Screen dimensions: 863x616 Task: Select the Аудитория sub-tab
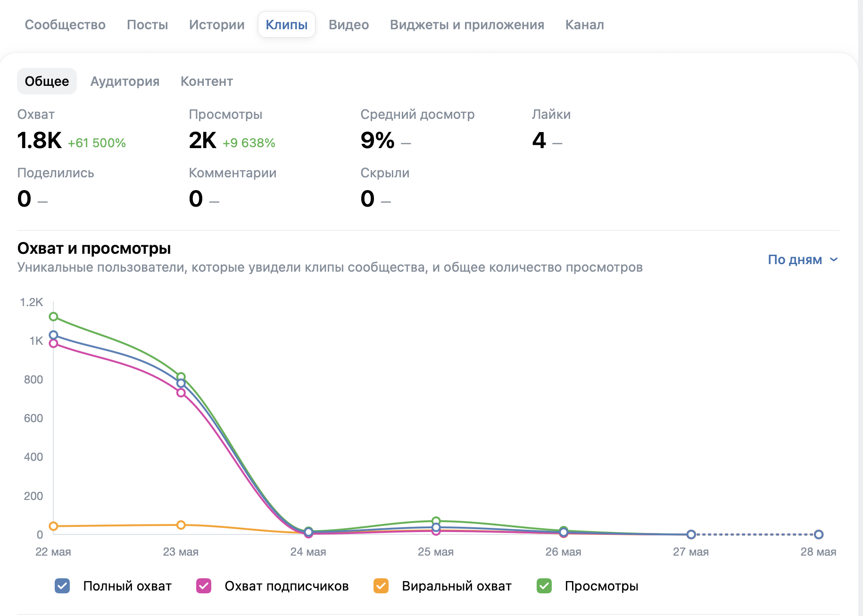coord(125,81)
